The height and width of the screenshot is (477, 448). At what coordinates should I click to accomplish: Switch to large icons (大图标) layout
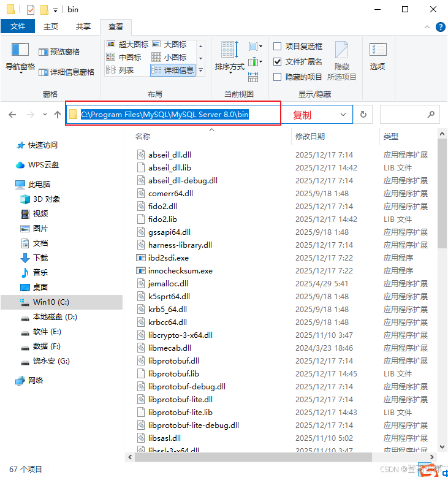(x=169, y=44)
